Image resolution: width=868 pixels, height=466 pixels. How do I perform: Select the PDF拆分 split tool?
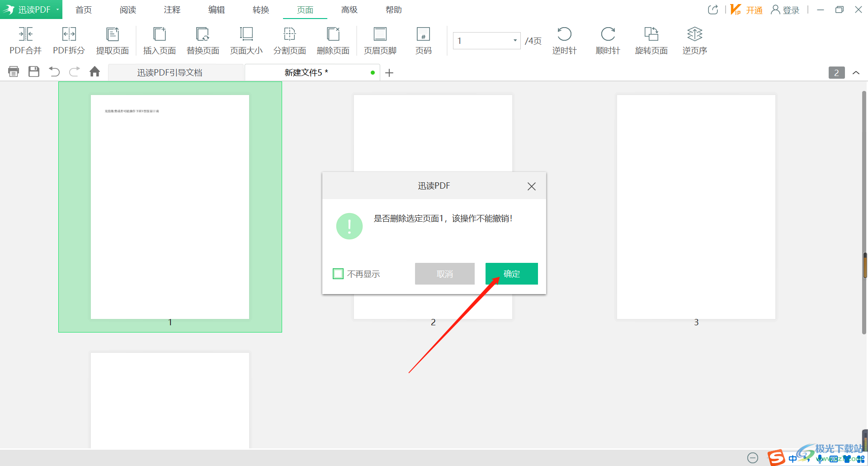(x=69, y=41)
